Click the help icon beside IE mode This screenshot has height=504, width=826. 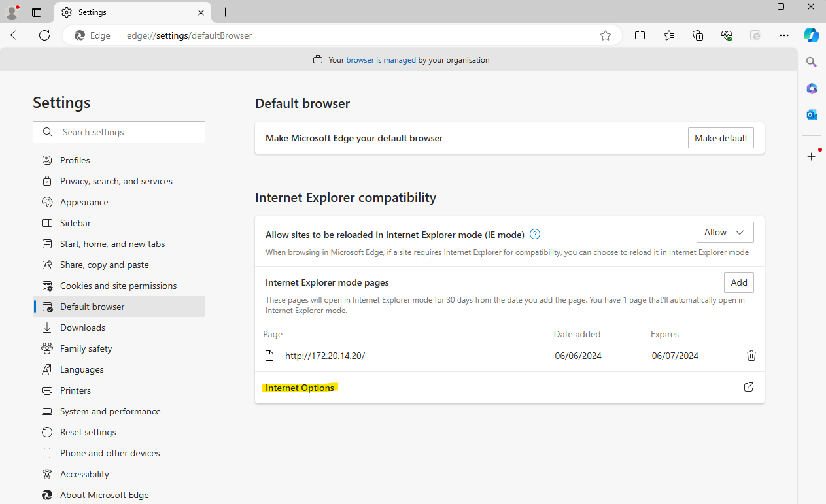[535, 234]
